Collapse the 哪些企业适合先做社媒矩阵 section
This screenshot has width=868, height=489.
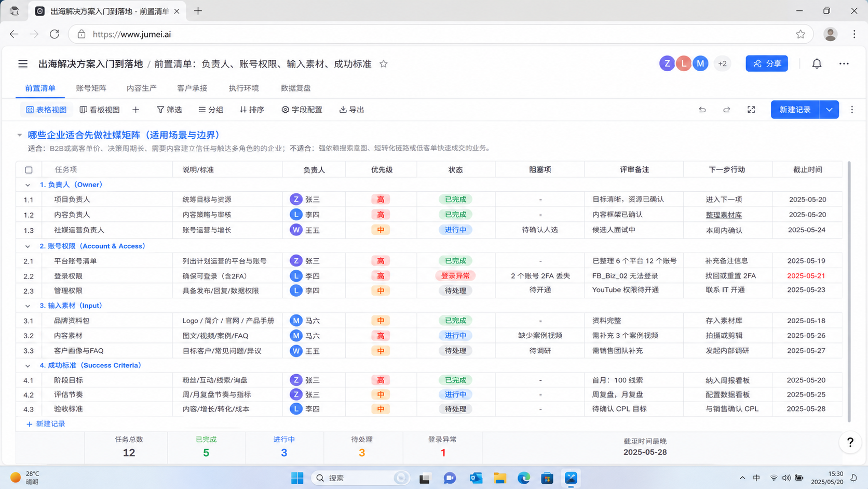pos(20,135)
